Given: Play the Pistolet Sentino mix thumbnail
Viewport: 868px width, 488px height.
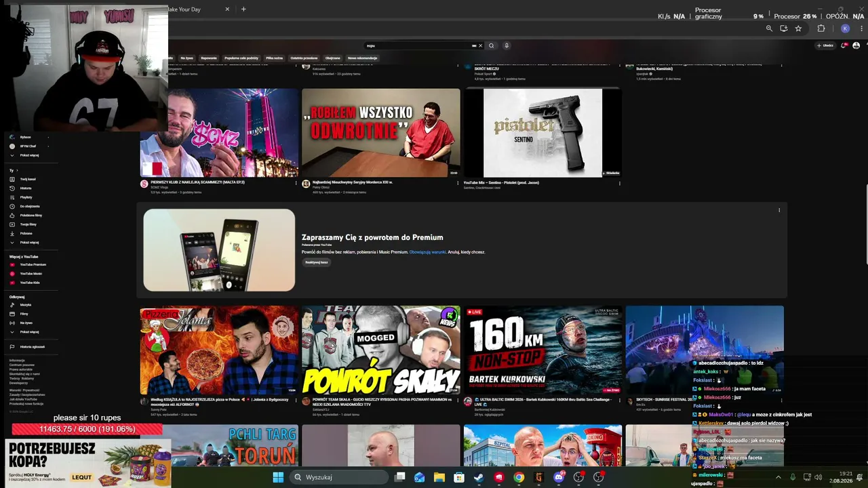Looking at the screenshot, I should coord(542,133).
